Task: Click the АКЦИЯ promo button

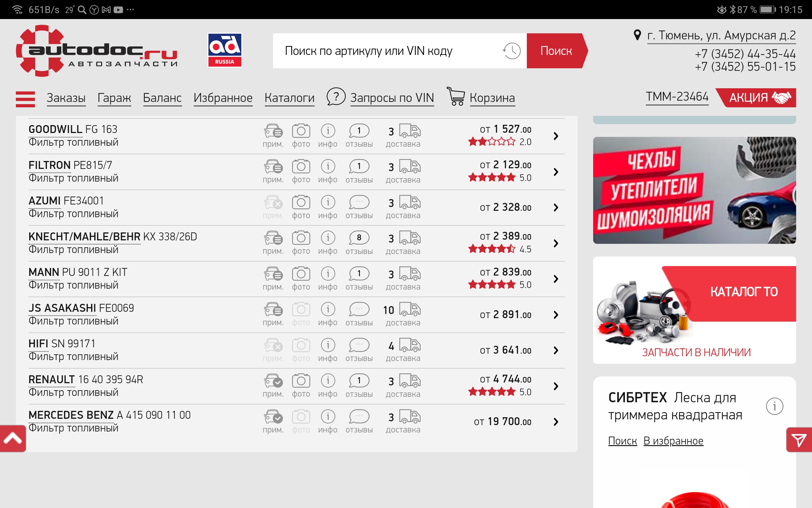Action: (x=756, y=98)
